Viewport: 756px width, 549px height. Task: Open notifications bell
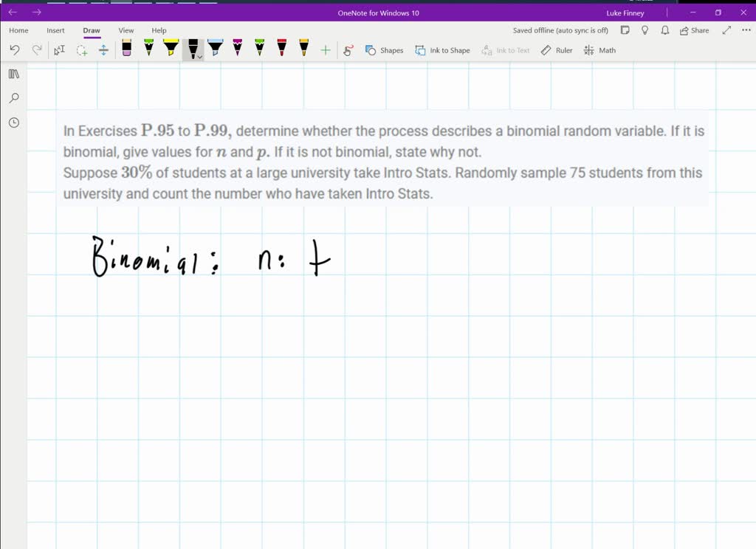click(665, 30)
